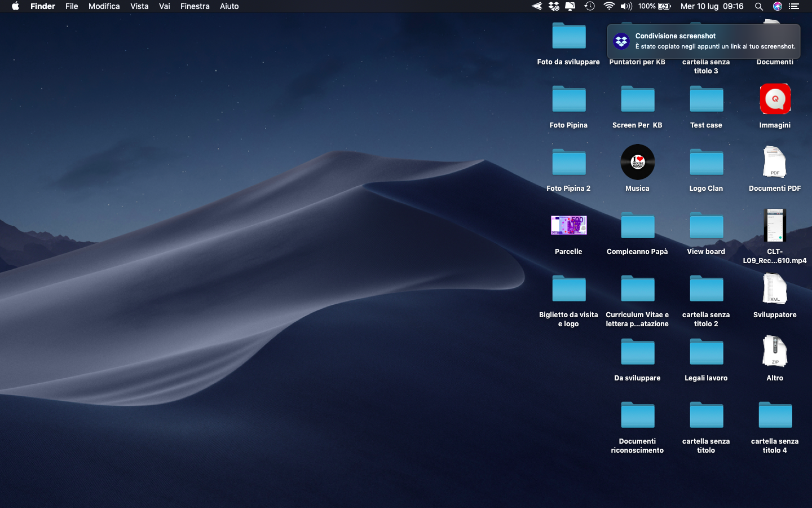Open the Notification Center list icon

pyautogui.click(x=794, y=6)
